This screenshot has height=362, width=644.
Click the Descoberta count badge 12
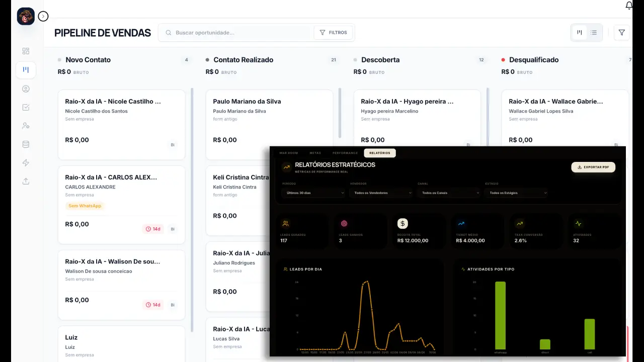[x=481, y=60]
